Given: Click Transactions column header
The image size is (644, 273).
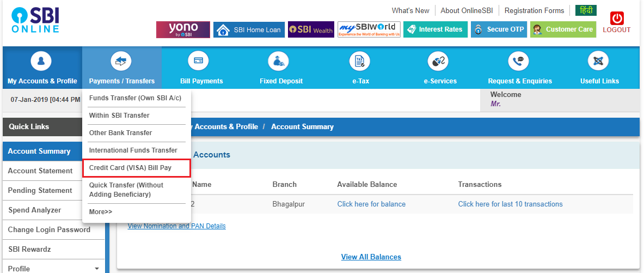Looking at the screenshot, I should point(480,185).
